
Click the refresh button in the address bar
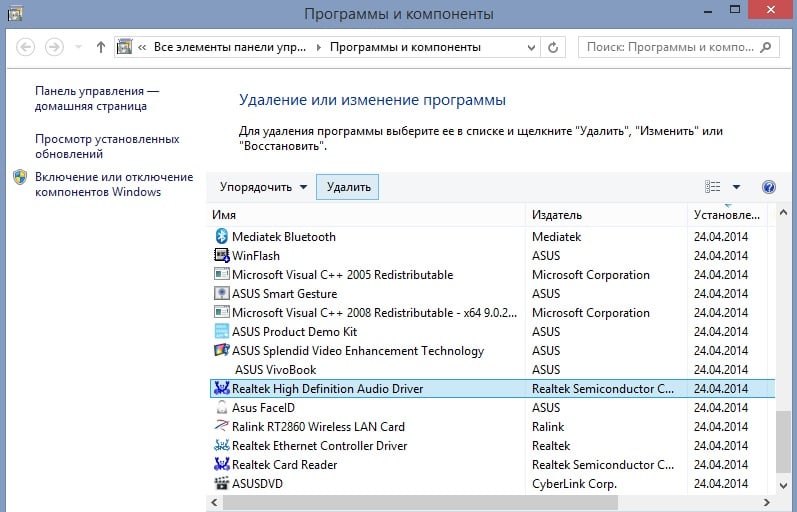(x=553, y=47)
